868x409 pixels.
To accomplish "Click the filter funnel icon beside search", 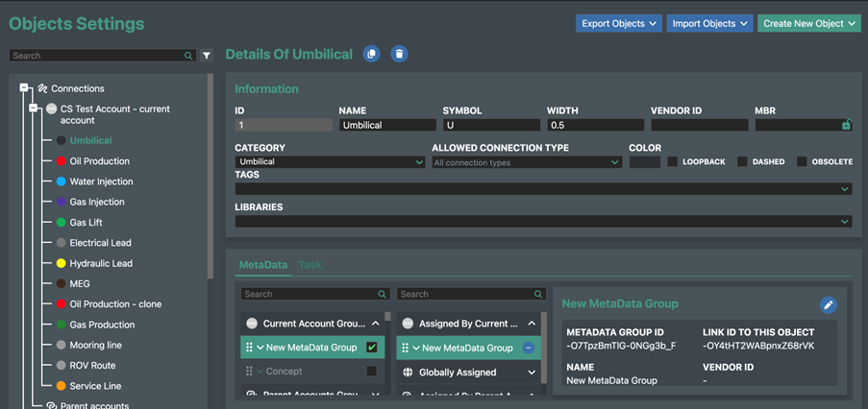I will tap(207, 56).
